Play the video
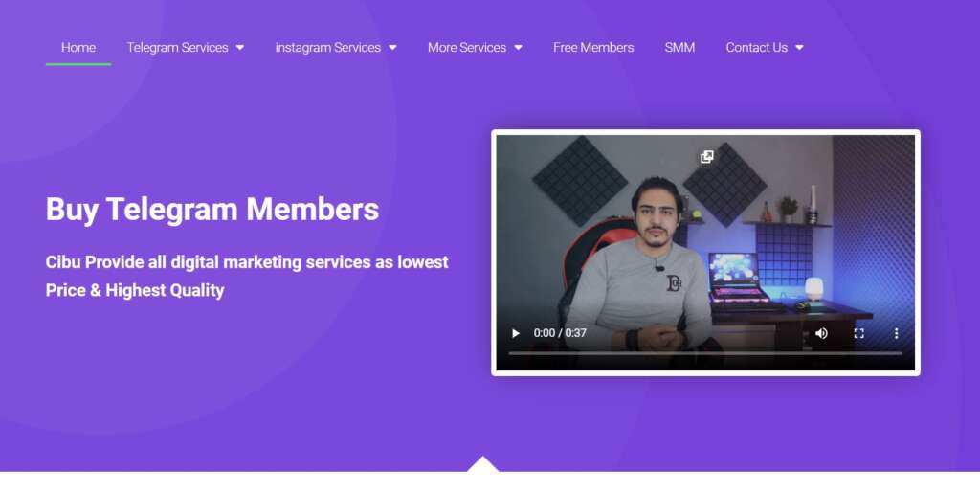 (516, 333)
